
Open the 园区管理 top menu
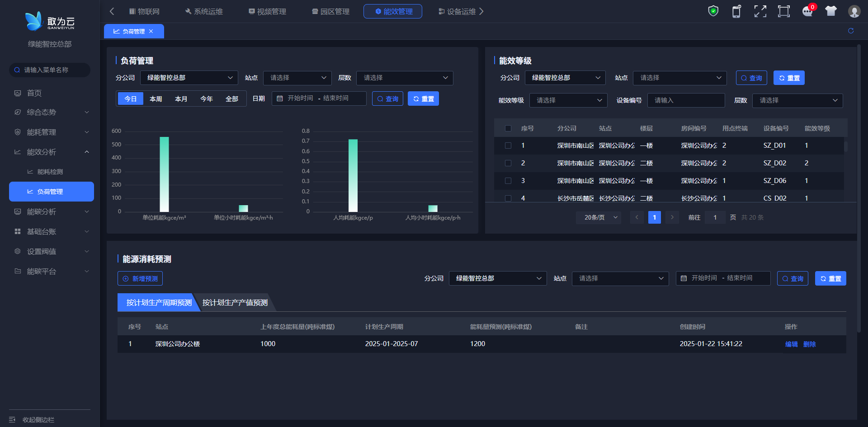click(330, 11)
